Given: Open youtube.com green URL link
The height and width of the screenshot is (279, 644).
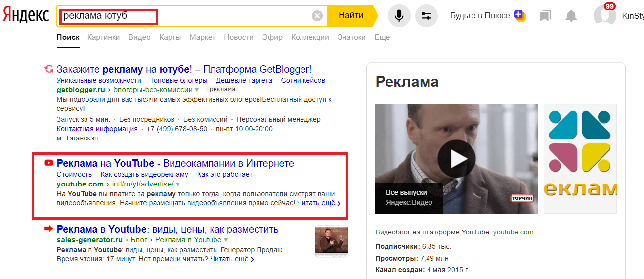Looking at the screenshot, I should (80, 184).
